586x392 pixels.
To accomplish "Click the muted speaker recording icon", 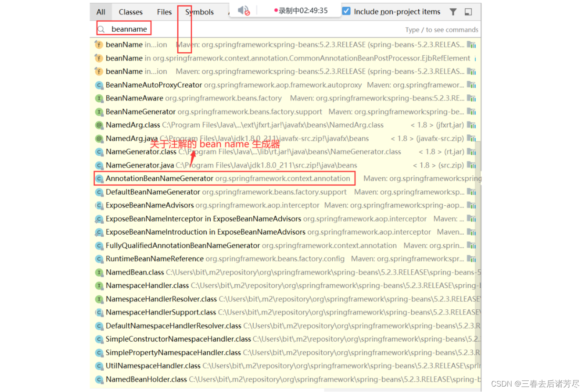I will [x=243, y=10].
